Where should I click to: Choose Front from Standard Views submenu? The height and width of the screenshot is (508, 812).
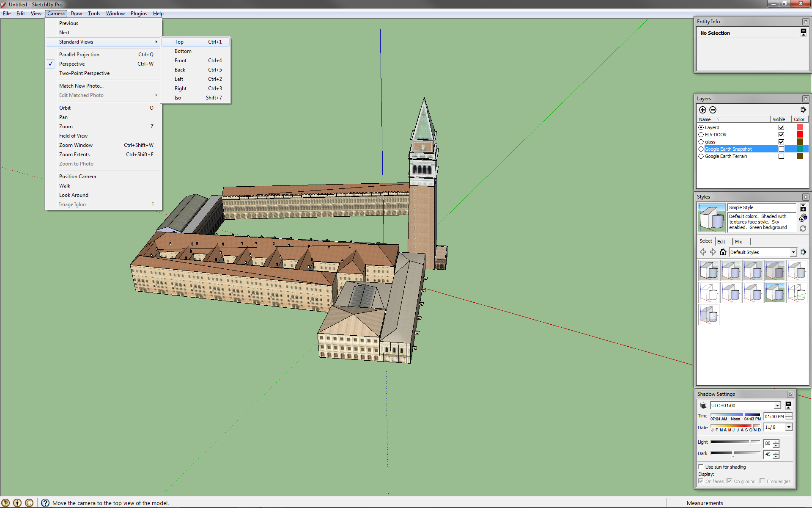tap(181, 61)
